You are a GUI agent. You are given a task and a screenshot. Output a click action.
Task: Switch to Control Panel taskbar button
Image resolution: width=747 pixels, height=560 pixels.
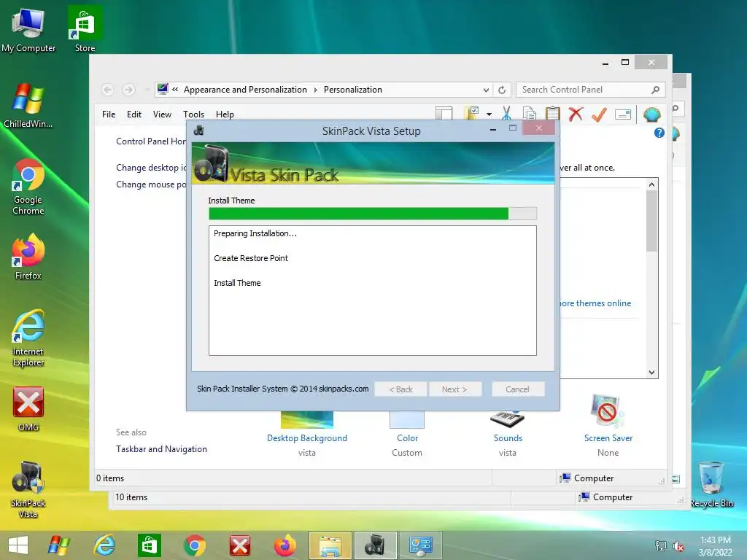(x=421, y=545)
